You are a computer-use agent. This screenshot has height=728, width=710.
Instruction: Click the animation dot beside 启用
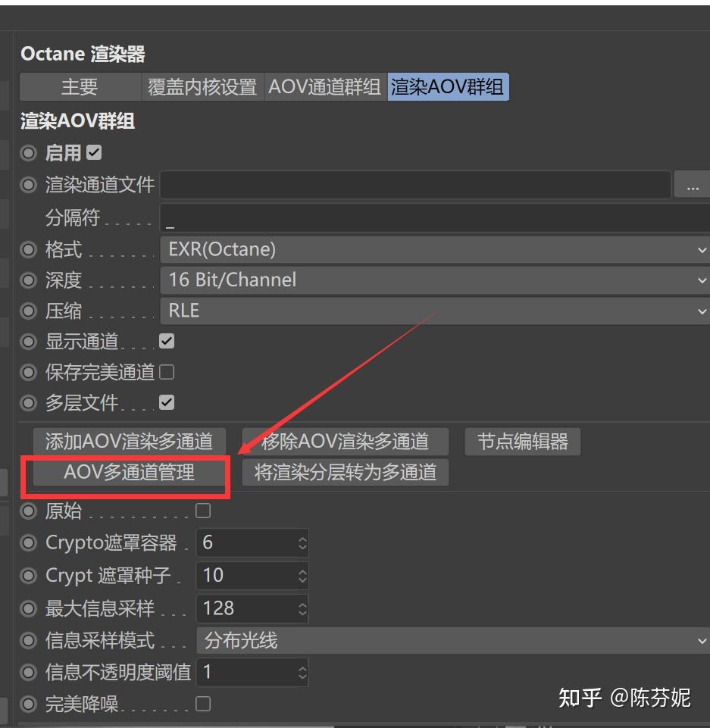[28, 153]
